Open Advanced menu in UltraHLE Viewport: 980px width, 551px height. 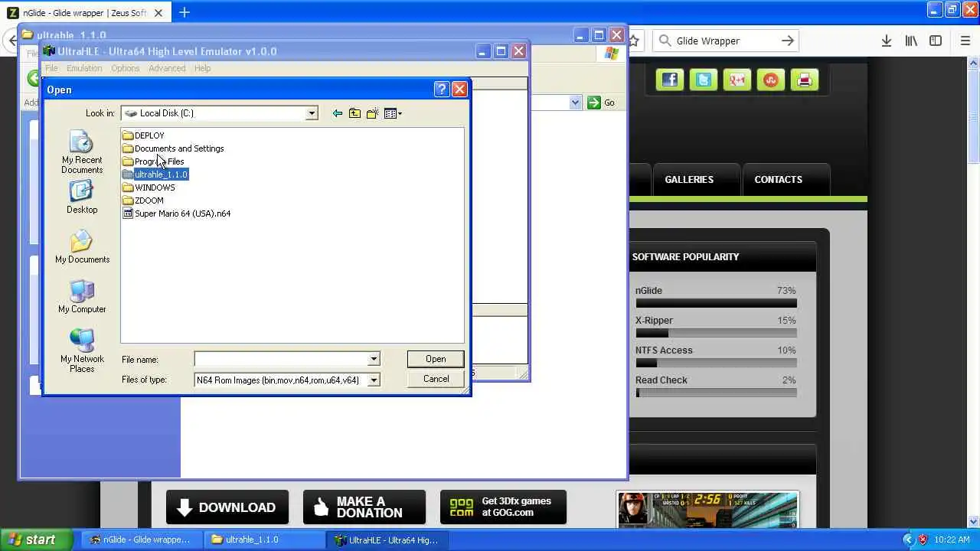point(167,68)
